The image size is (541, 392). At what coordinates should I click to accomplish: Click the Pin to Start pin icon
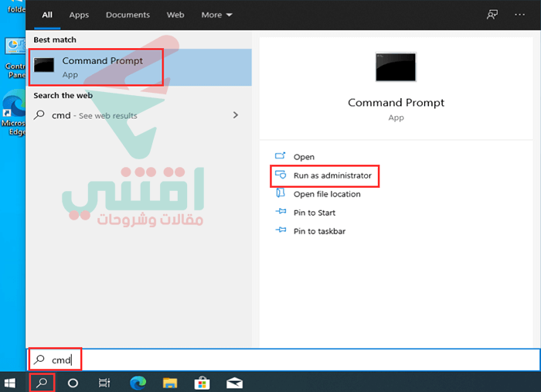click(x=281, y=211)
